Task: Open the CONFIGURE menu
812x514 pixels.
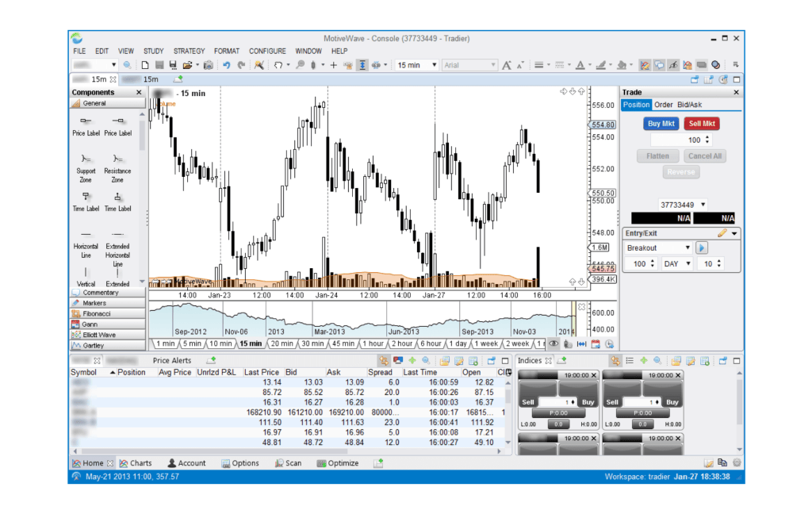Action: [267, 52]
